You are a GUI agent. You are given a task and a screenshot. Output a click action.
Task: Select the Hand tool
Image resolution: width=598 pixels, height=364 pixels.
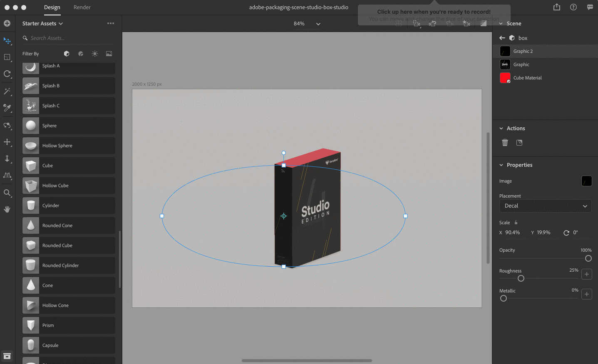pos(7,209)
